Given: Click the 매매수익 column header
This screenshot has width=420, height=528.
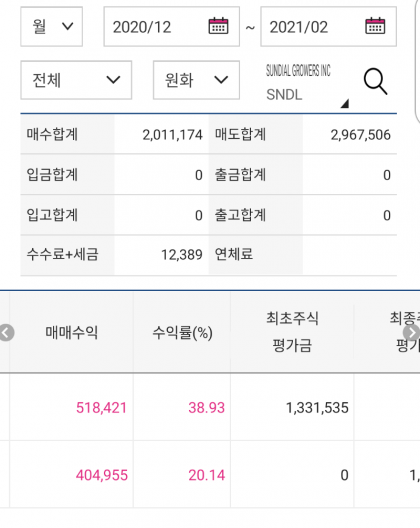Looking at the screenshot, I should 71,333.
